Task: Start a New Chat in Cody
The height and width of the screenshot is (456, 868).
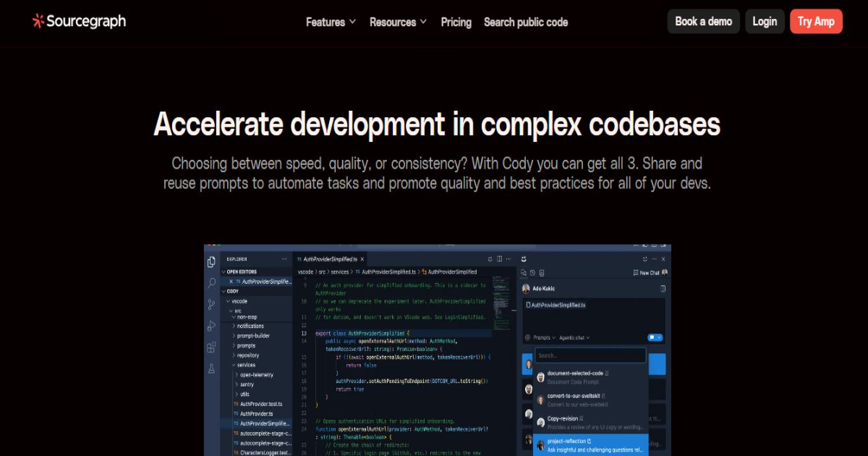Action: click(x=646, y=273)
